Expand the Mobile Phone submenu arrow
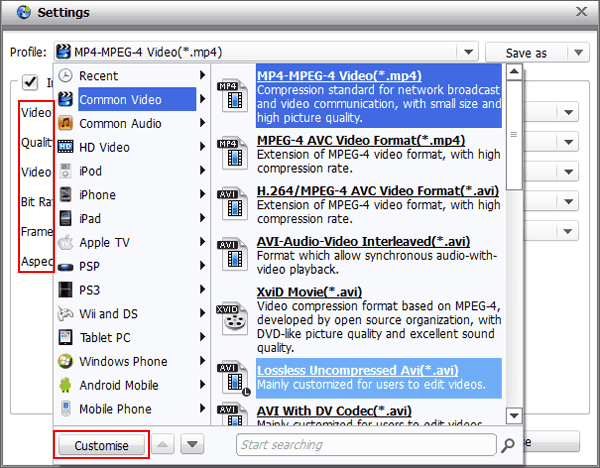Screen dimensions: 600x468 click(x=202, y=408)
